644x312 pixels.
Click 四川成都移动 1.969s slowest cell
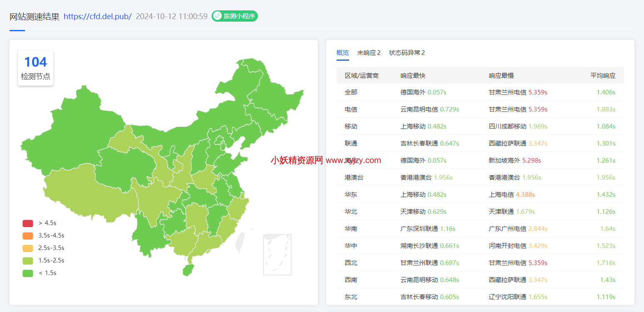[518, 126]
